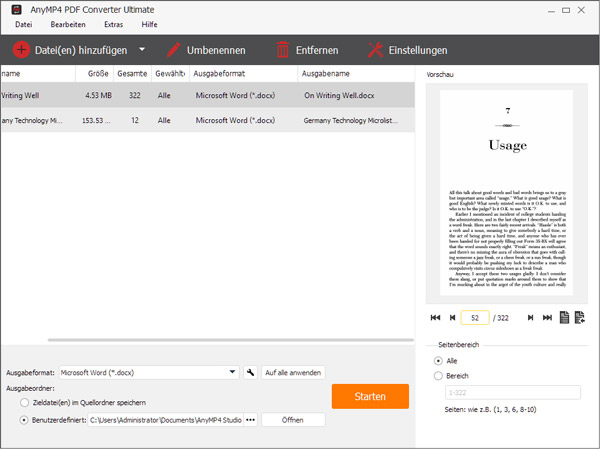600x449 pixels.
Task: Click the AnyMP4 app icon in title bar
Action: pyautogui.click(x=16, y=9)
